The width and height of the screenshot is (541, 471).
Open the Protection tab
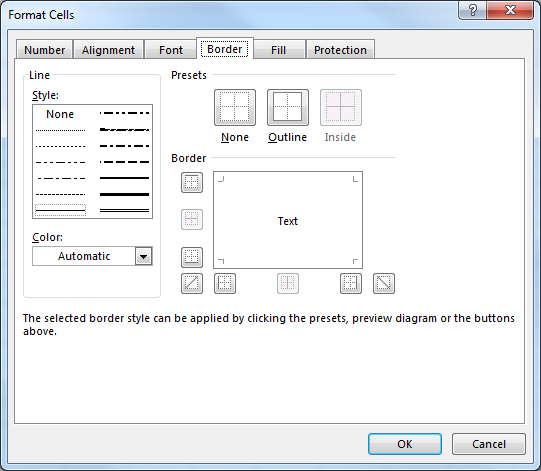tap(340, 50)
